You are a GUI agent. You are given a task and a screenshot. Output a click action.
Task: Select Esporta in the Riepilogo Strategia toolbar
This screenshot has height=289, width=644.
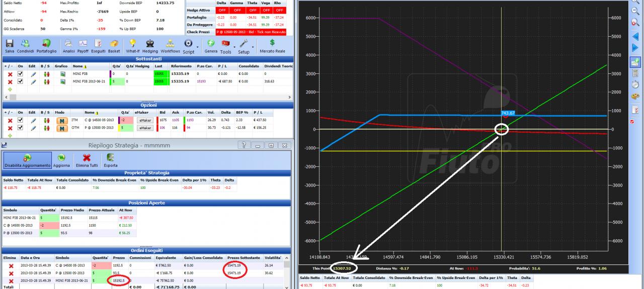click(x=111, y=160)
